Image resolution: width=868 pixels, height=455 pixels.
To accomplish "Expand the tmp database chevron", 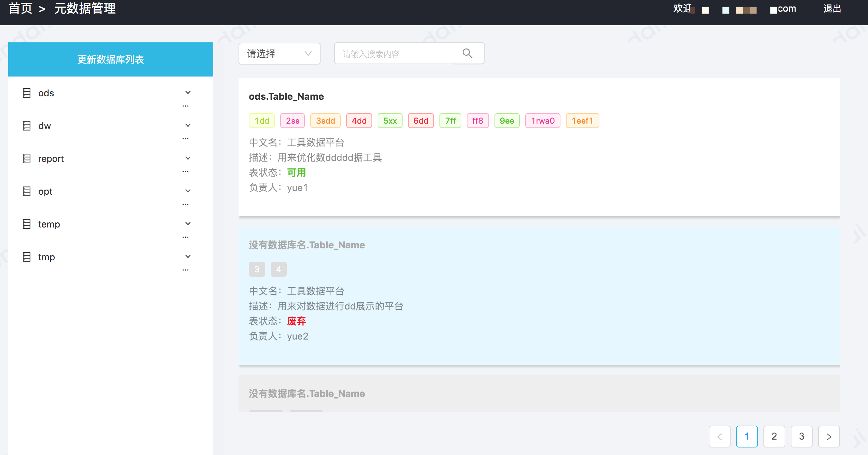I will click(188, 257).
